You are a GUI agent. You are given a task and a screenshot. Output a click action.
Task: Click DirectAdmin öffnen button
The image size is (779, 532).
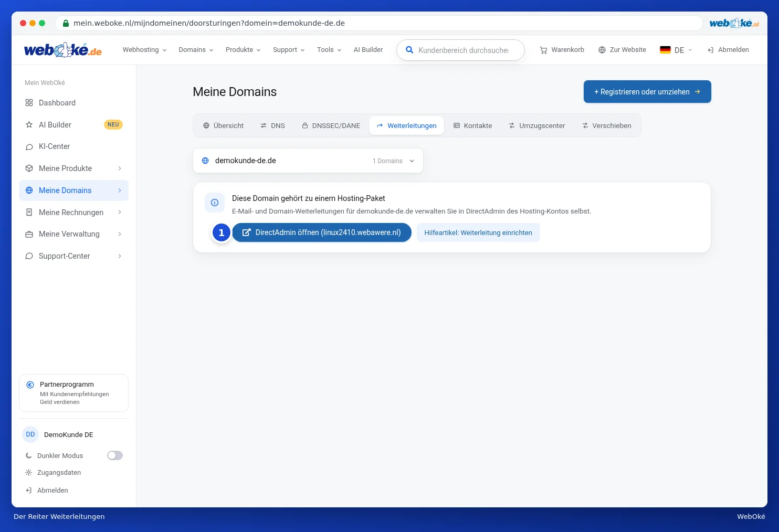pos(322,232)
